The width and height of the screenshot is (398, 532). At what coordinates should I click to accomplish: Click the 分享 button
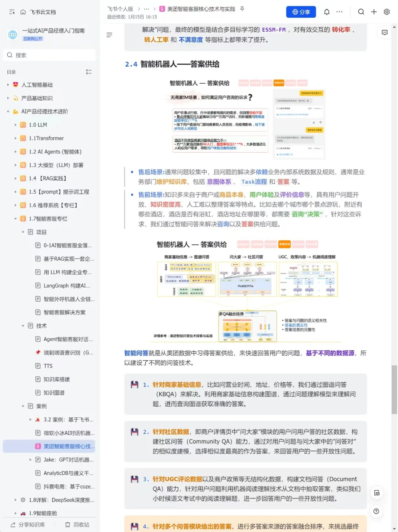coord(301,12)
